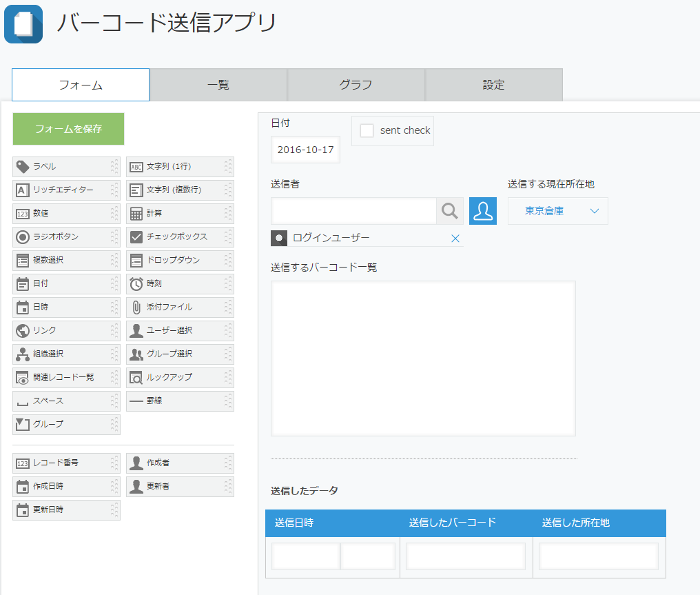This screenshot has height=595, width=700.
Task: Click the ドロップダウン field icon
Action: point(136,261)
